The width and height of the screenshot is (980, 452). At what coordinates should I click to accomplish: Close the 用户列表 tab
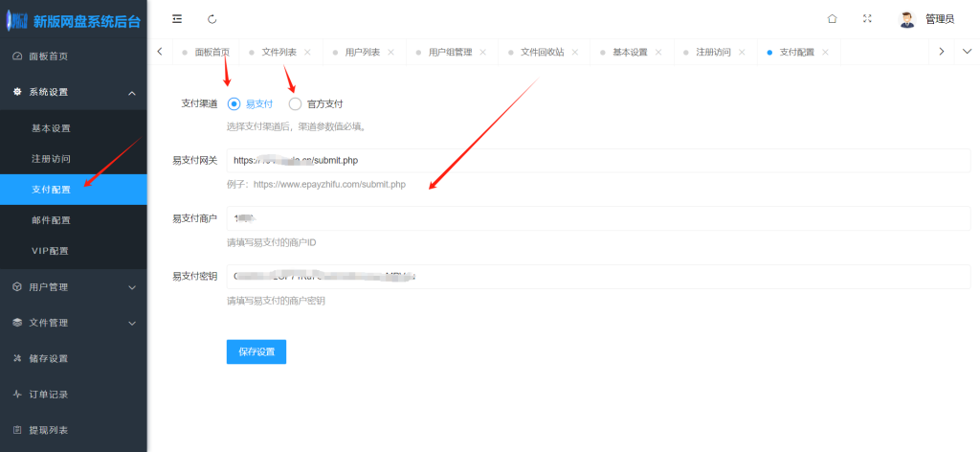[390, 53]
